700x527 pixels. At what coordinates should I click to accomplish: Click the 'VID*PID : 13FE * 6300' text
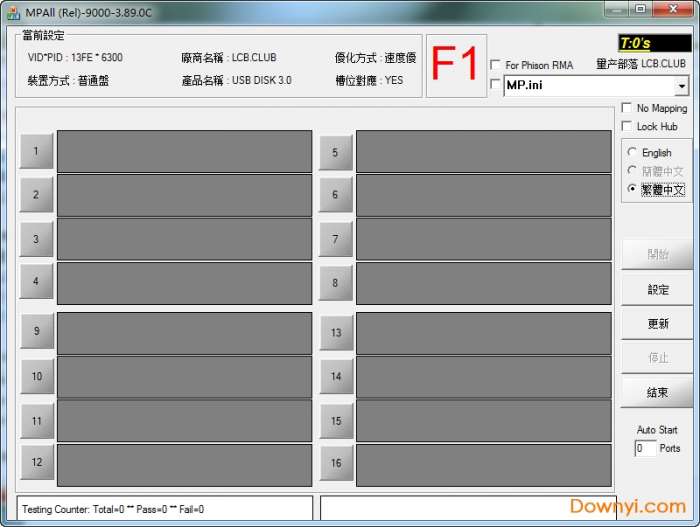pos(75,58)
